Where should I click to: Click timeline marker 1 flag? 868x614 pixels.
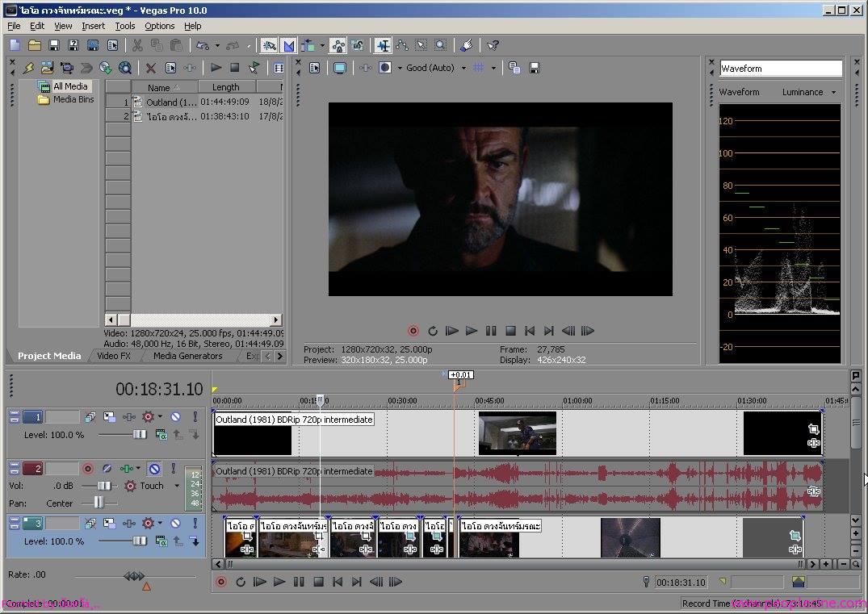[459, 384]
